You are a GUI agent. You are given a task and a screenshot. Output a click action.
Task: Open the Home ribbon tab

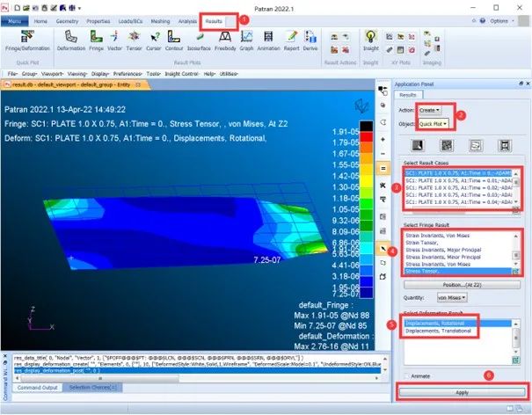[x=40, y=21]
